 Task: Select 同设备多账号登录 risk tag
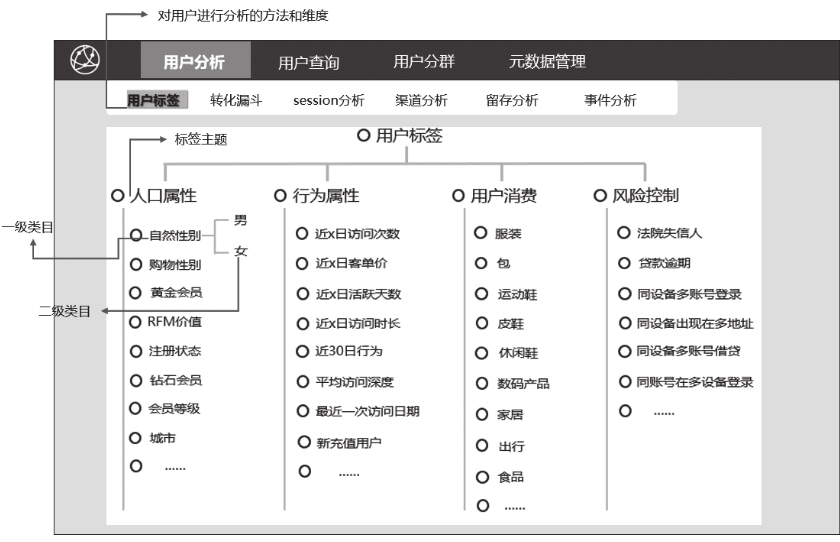pyautogui.click(x=680, y=294)
